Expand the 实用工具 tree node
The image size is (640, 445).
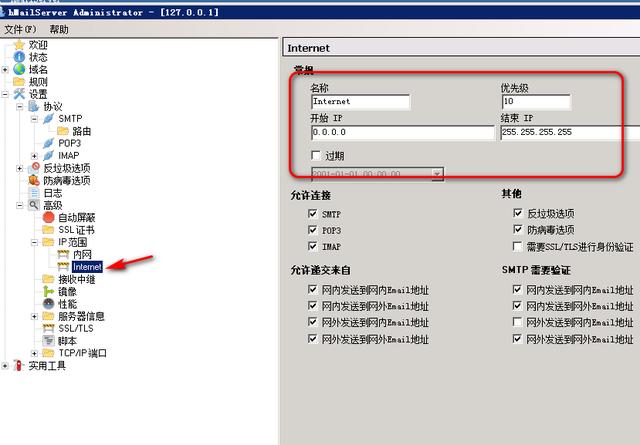pyautogui.click(x=5, y=366)
